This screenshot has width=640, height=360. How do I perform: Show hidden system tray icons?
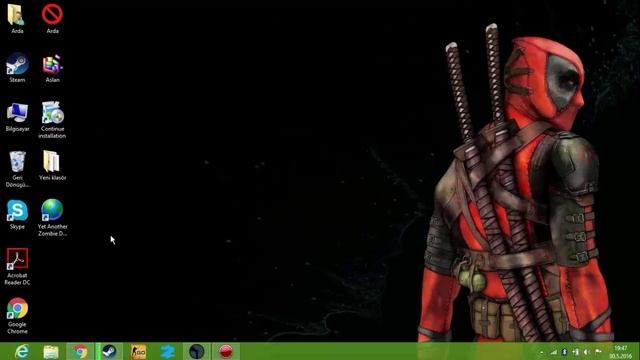[542, 352]
